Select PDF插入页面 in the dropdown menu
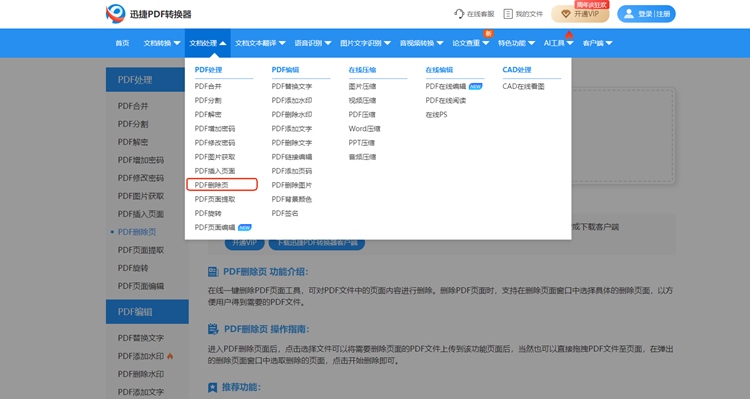This screenshot has width=750, height=399. pyautogui.click(x=215, y=171)
